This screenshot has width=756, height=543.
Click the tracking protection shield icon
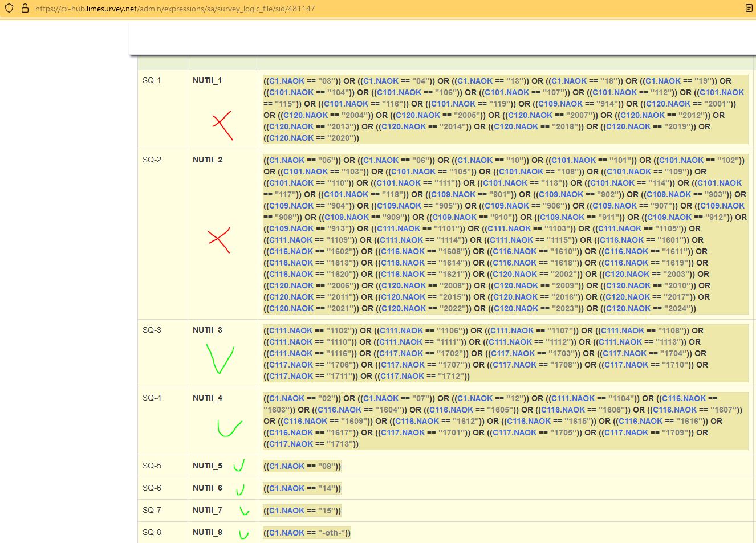click(x=9, y=9)
